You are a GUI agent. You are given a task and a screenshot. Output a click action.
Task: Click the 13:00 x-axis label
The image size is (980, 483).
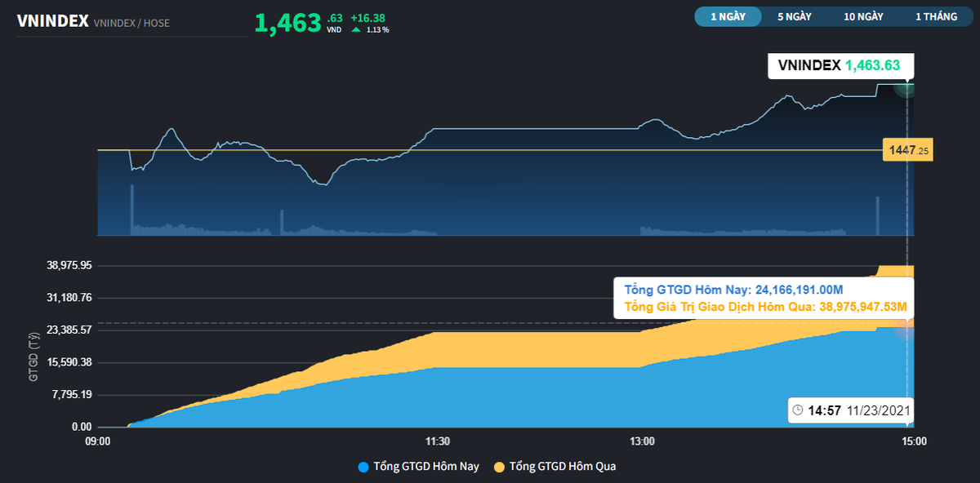point(643,441)
